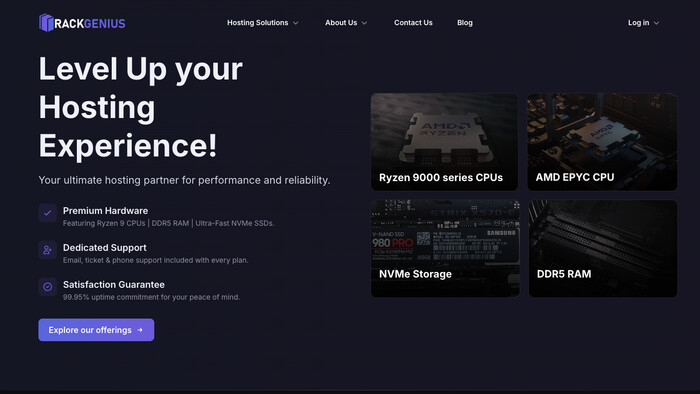Click the badge icon beside Satisfaction Guarantee

(x=47, y=287)
